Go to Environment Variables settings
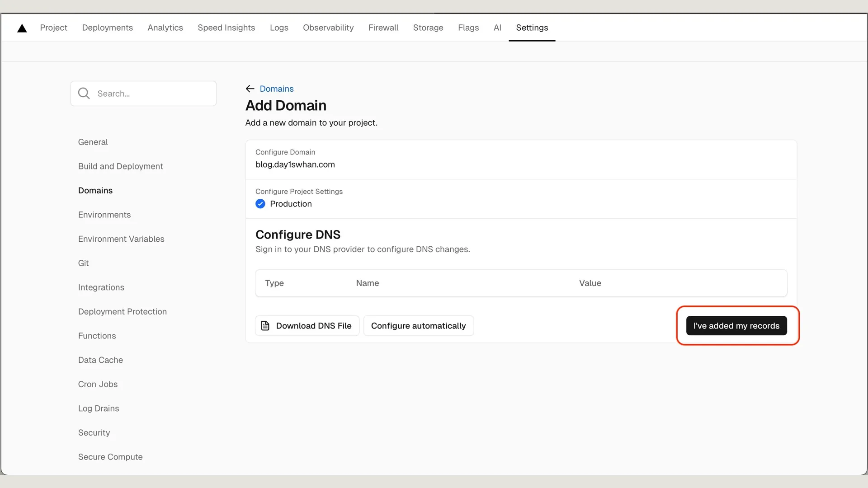 click(121, 239)
